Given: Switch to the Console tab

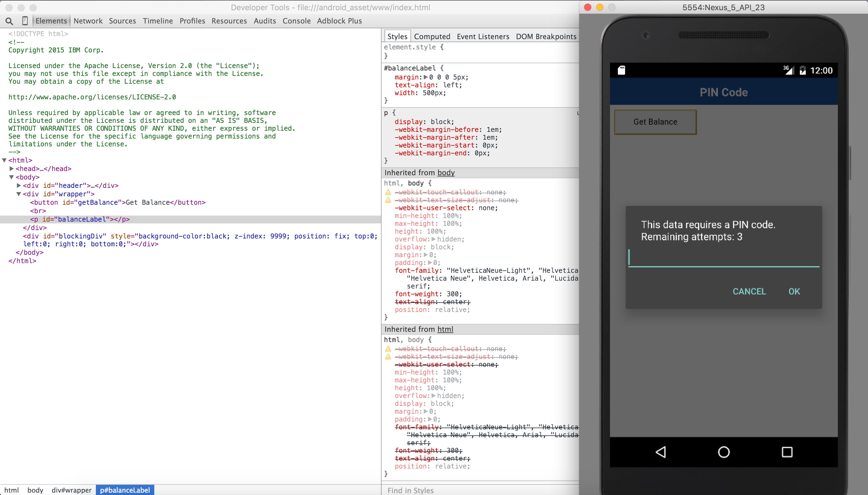Looking at the screenshot, I should click(x=297, y=21).
